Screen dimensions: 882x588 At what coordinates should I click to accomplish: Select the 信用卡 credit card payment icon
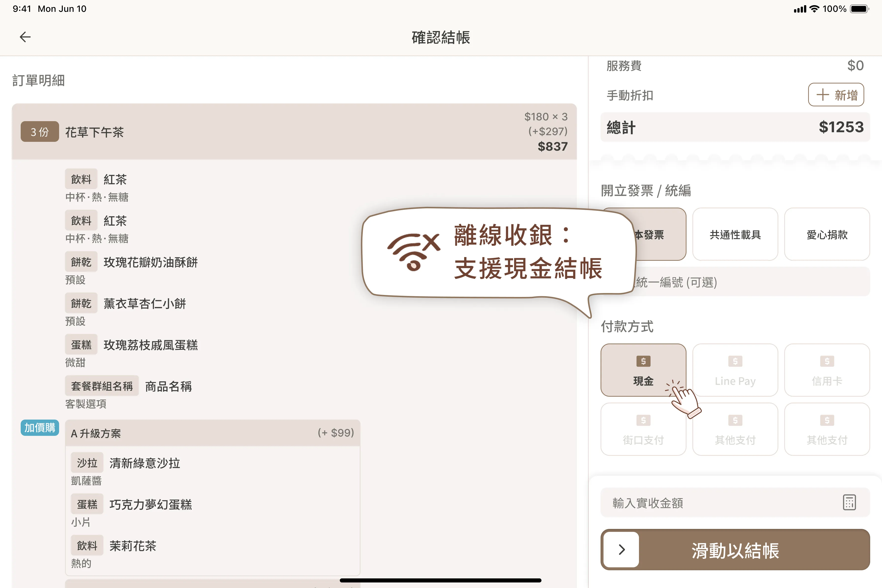(827, 361)
